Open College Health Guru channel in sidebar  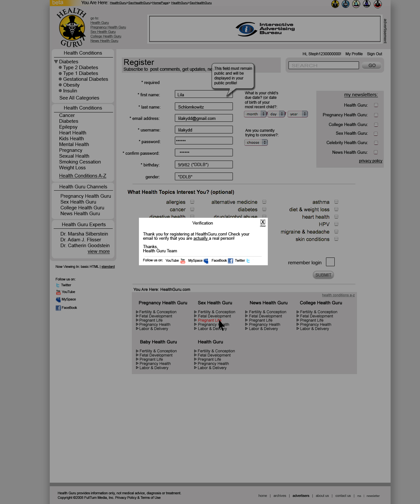(82, 207)
